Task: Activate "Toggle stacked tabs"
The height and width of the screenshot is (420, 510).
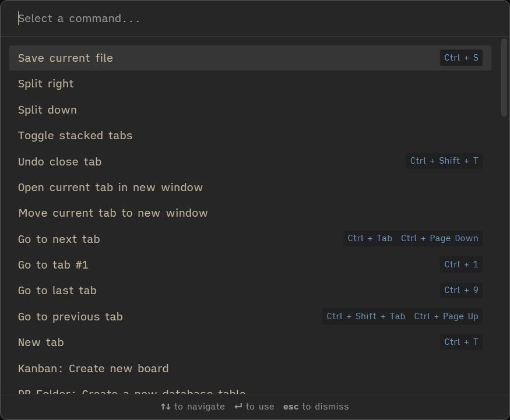Action: pyautogui.click(x=75, y=135)
